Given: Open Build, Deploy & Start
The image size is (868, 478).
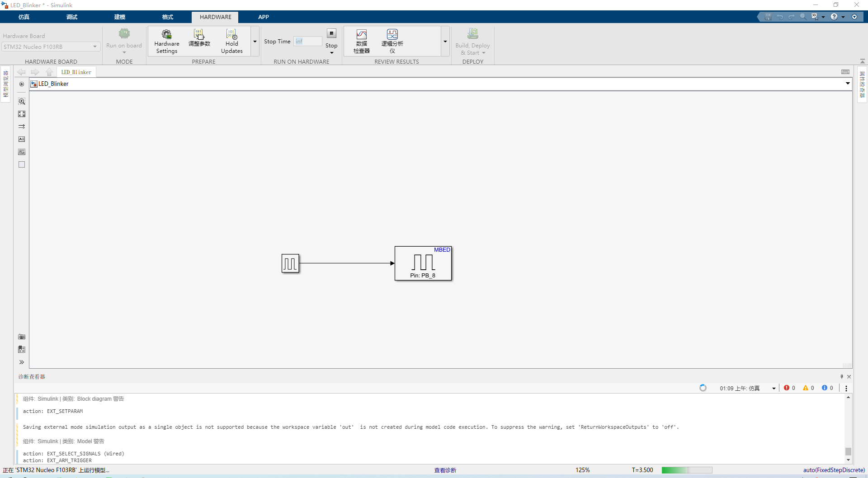Looking at the screenshot, I should coord(472,41).
